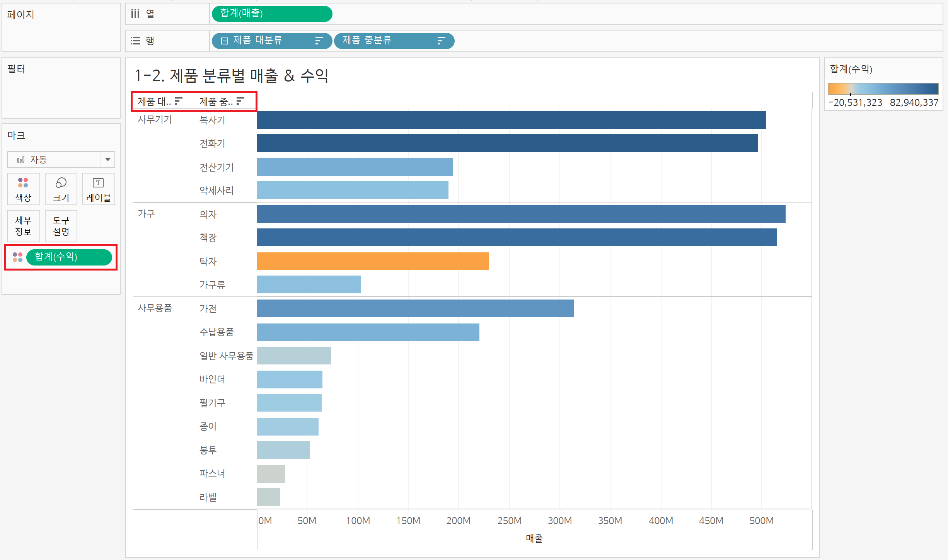Viewport: 948px width, 560px height.
Task: Click the sort icon in 제품 대분류 pill
Action: (319, 41)
